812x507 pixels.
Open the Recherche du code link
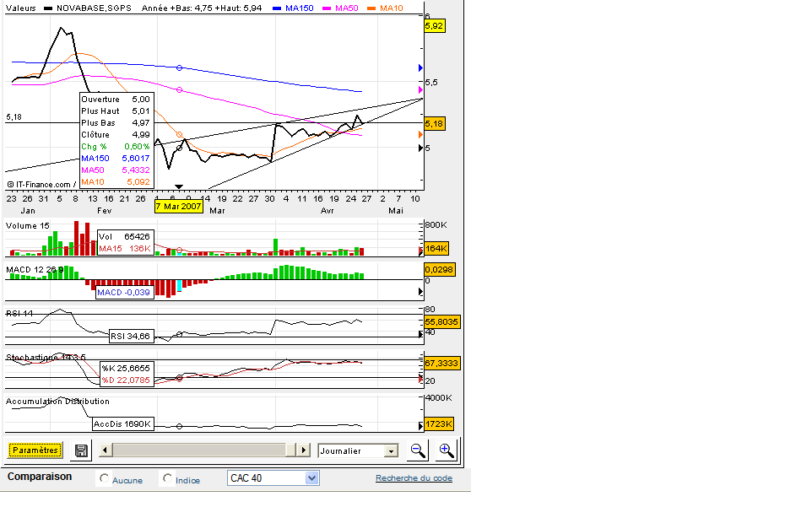[x=414, y=478]
